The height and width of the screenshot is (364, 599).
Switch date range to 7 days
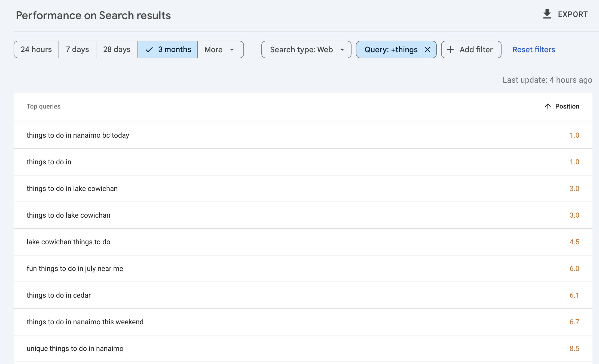click(x=77, y=50)
